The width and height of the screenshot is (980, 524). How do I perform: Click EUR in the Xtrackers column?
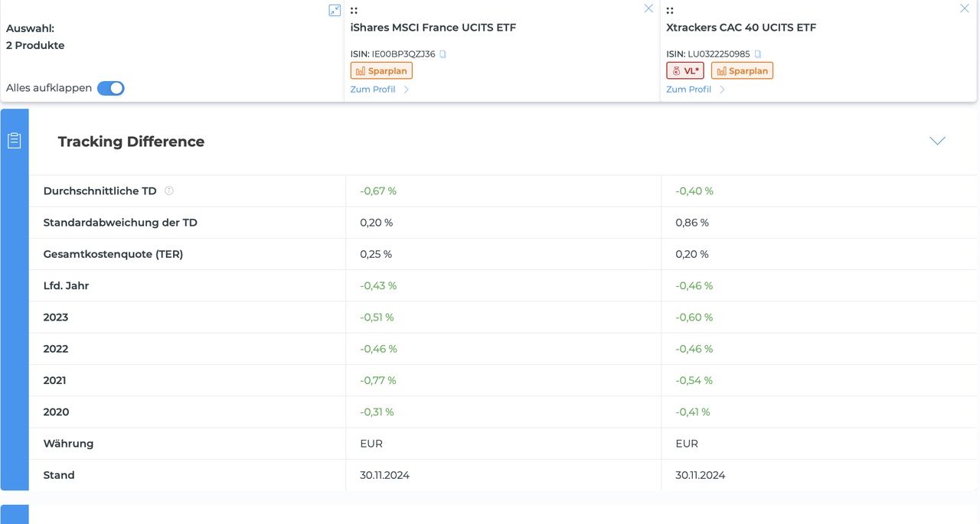pos(687,444)
